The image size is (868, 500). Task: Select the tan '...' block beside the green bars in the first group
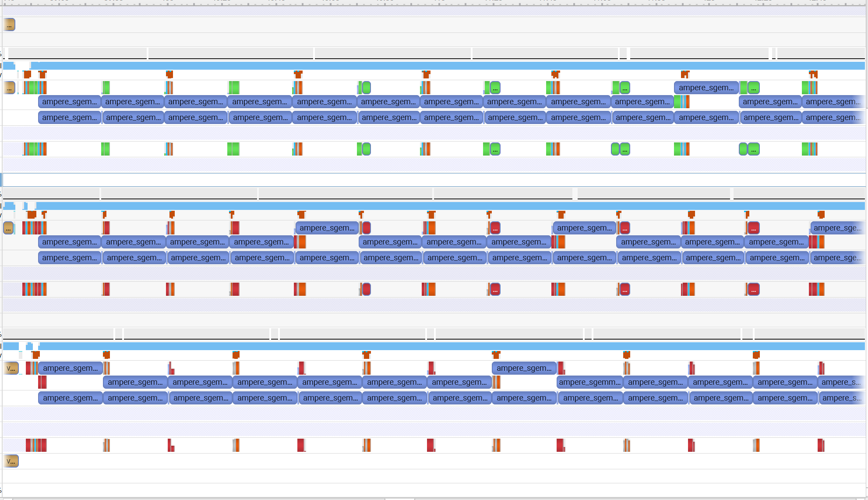tap(9, 88)
